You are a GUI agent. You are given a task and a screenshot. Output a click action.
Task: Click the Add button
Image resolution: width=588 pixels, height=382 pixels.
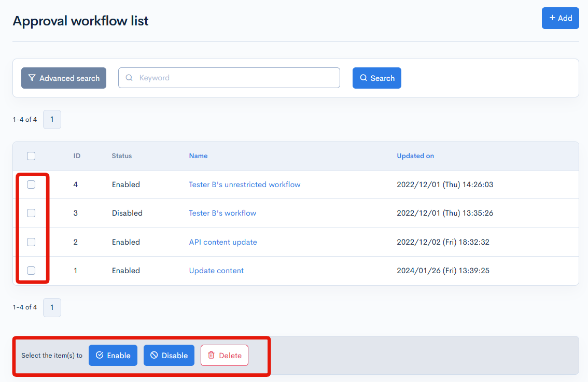[560, 18]
